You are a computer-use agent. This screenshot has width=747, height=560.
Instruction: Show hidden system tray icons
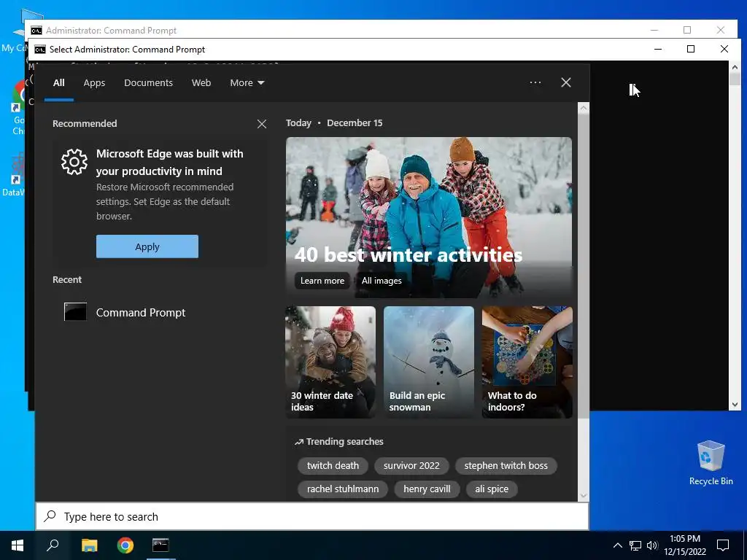pos(617,545)
